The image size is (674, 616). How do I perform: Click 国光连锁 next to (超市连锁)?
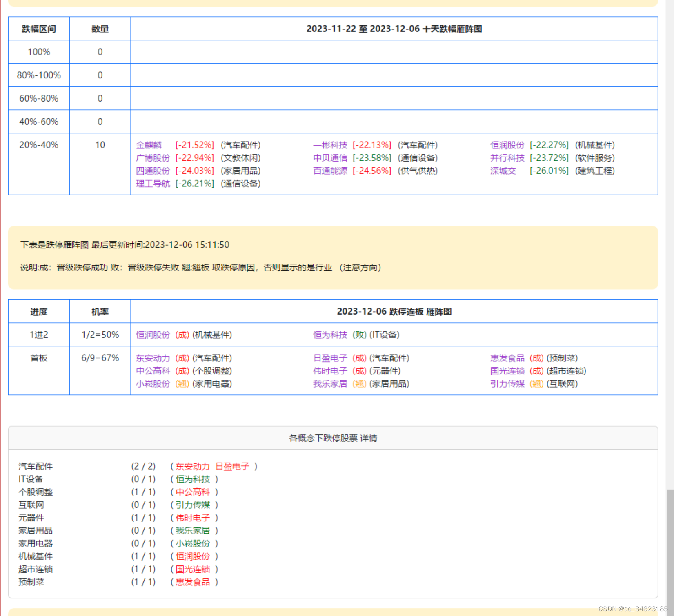click(507, 371)
